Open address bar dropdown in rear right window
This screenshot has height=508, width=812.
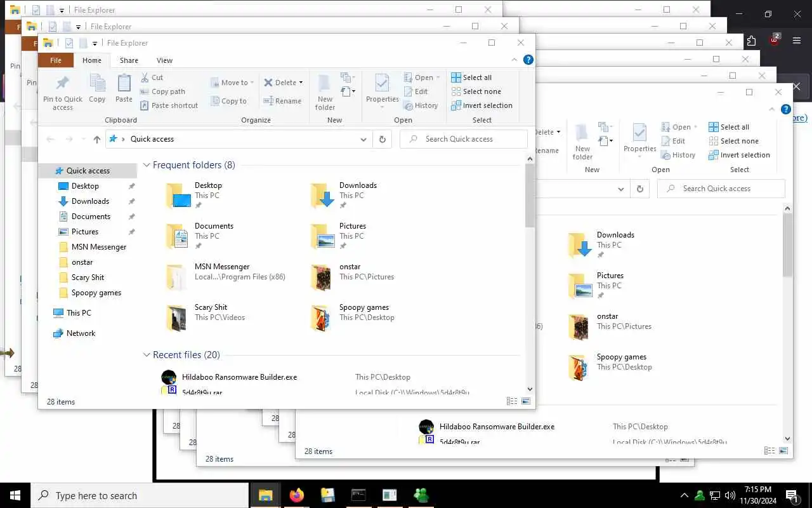(621, 189)
